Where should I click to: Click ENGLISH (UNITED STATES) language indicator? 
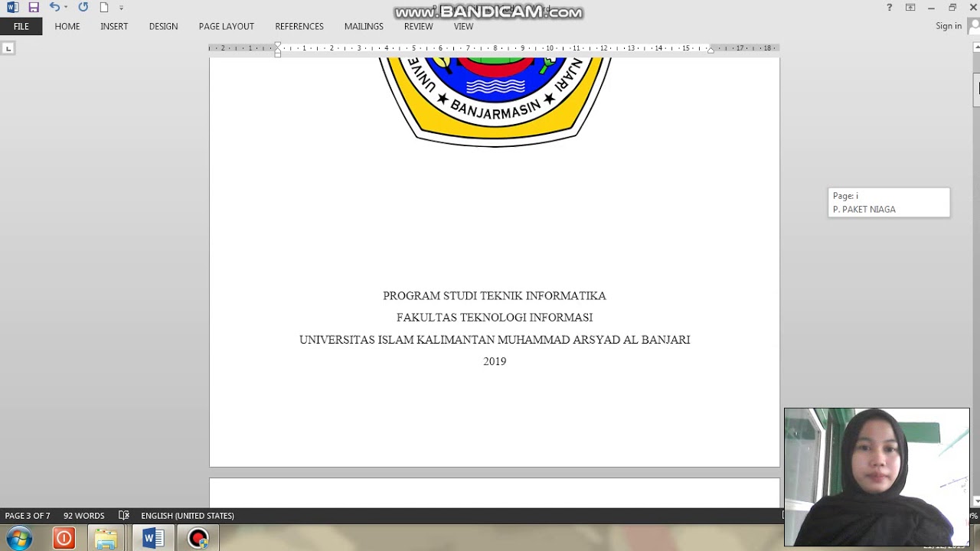click(188, 516)
